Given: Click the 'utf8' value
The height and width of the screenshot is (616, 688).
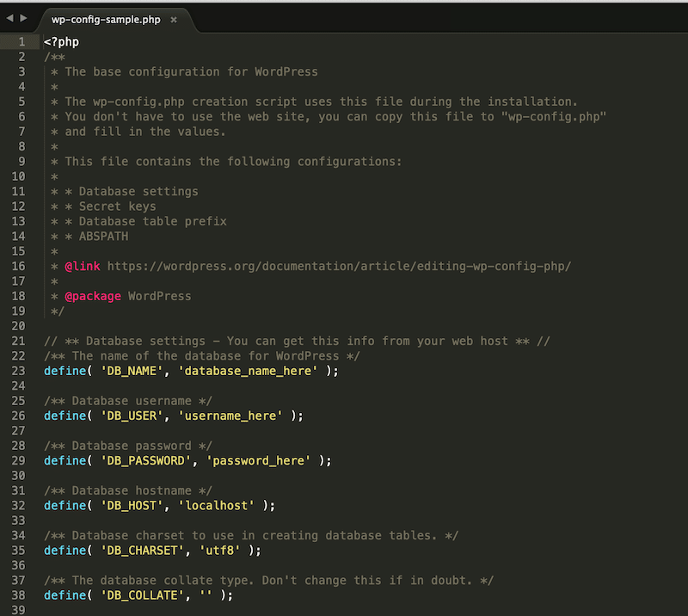Looking at the screenshot, I should click(x=220, y=551).
